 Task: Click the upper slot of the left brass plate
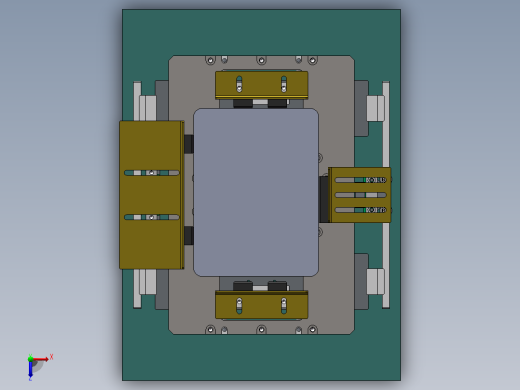click(152, 173)
